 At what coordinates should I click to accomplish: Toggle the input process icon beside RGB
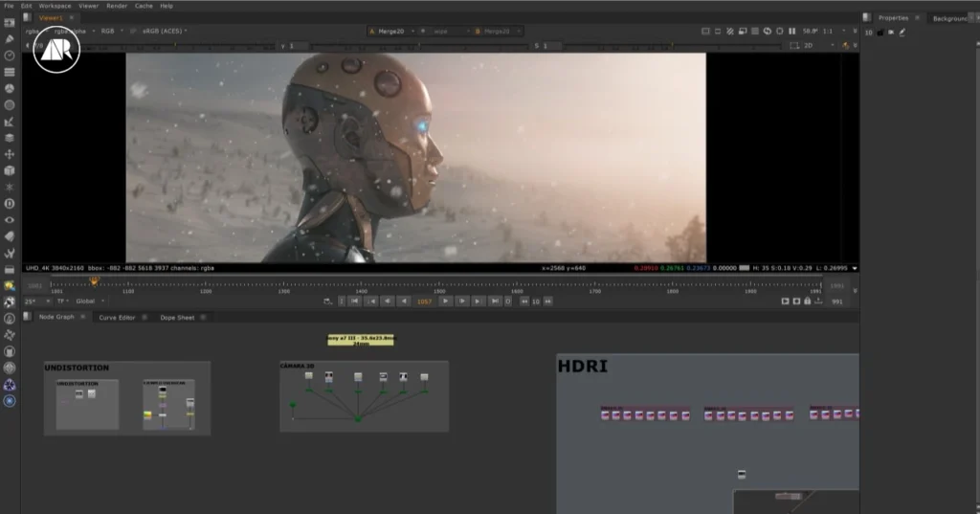coord(133,31)
